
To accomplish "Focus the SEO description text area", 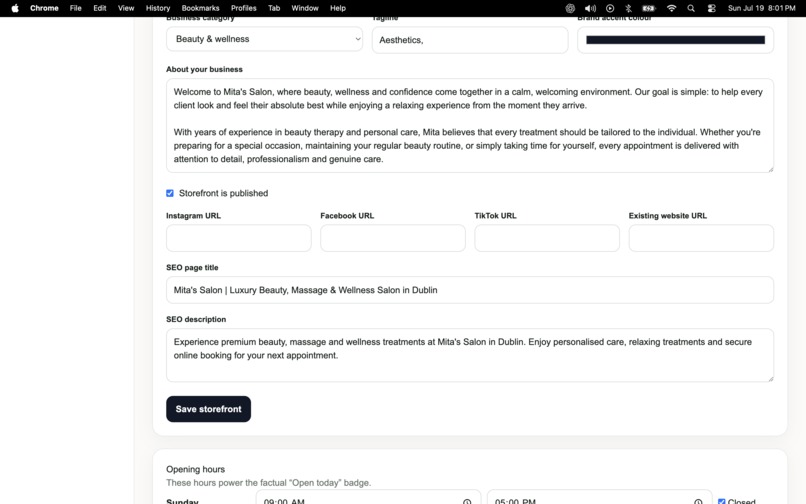I will point(470,355).
